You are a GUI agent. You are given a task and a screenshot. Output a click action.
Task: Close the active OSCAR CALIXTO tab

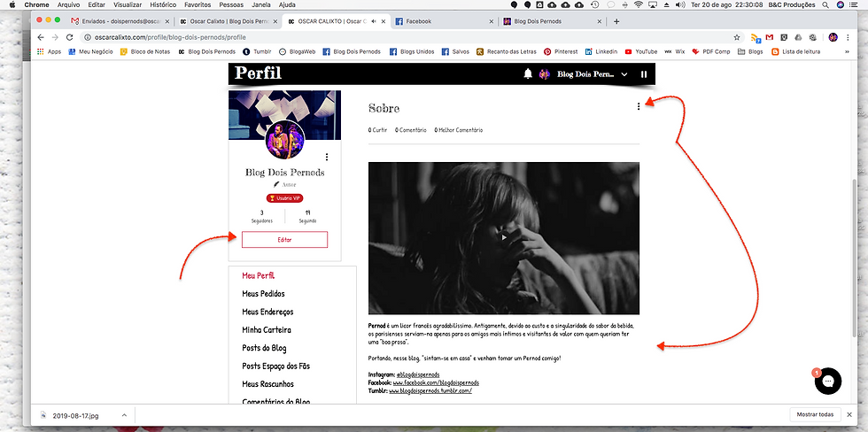384,21
